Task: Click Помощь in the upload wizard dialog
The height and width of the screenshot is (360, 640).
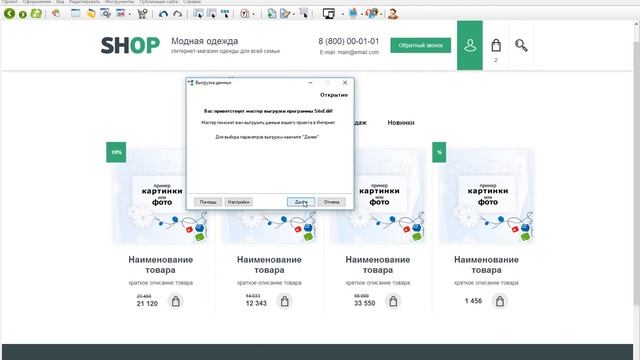Action: pyautogui.click(x=208, y=202)
